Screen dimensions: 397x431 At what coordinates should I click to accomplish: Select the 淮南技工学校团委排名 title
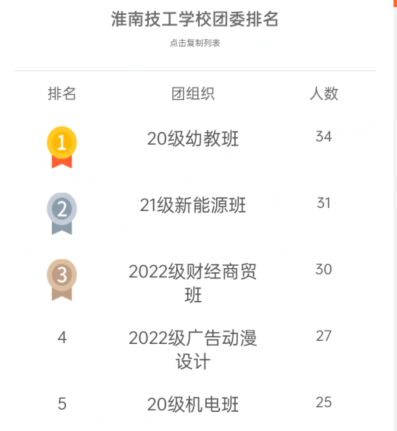pos(195,19)
